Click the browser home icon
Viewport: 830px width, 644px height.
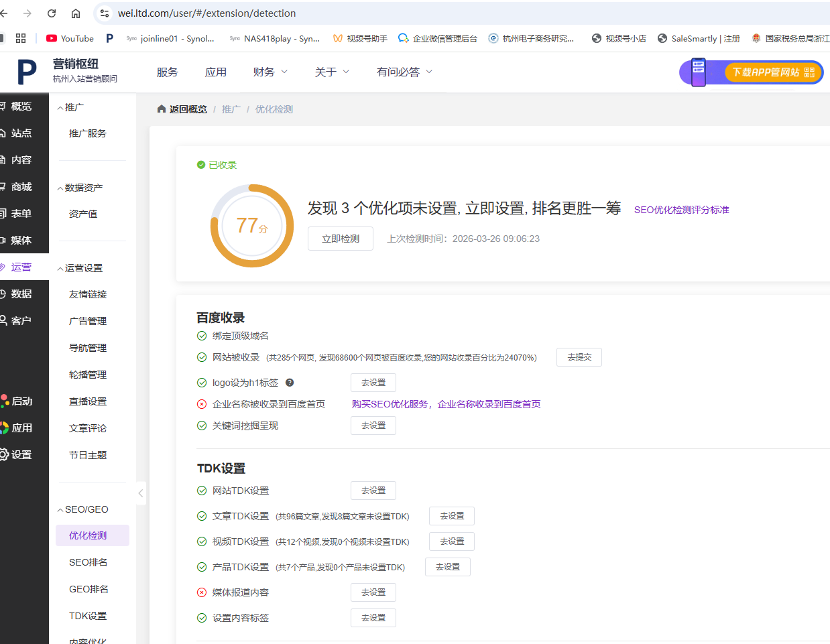[76, 13]
